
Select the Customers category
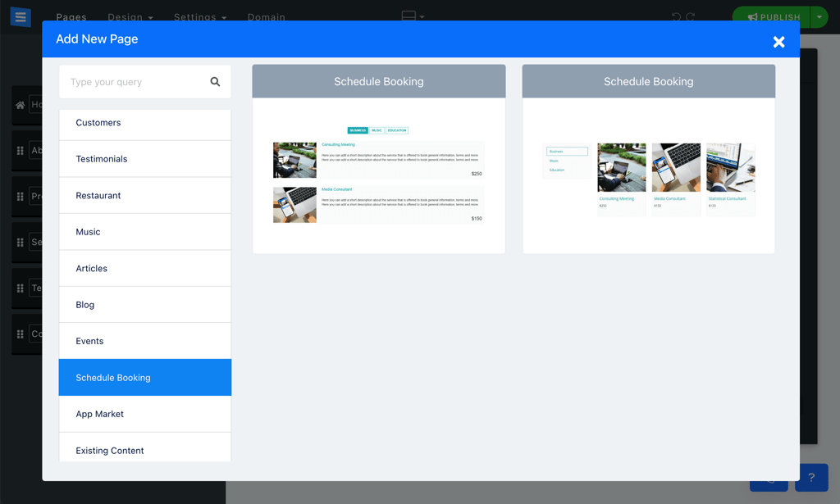tap(144, 125)
